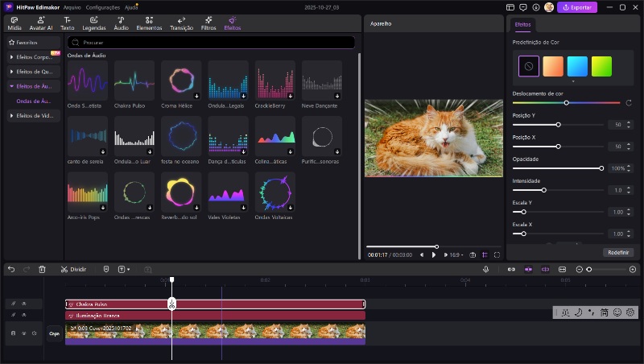This screenshot has width=644, height=364.
Task: Expand the Efeitos Corporais category
Action: pyautogui.click(x=34, y=58)
